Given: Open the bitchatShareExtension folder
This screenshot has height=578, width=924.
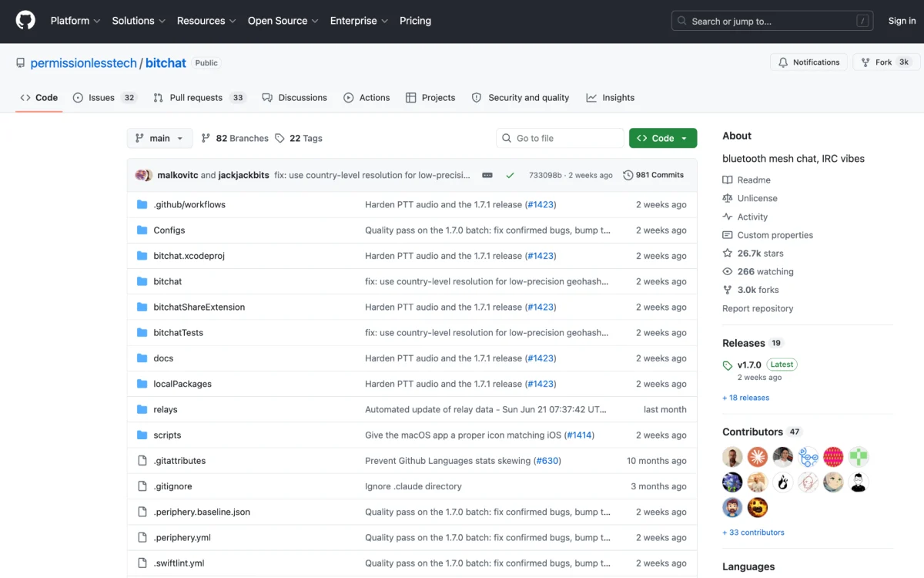Looking at the screenshot, I should 199,307.
